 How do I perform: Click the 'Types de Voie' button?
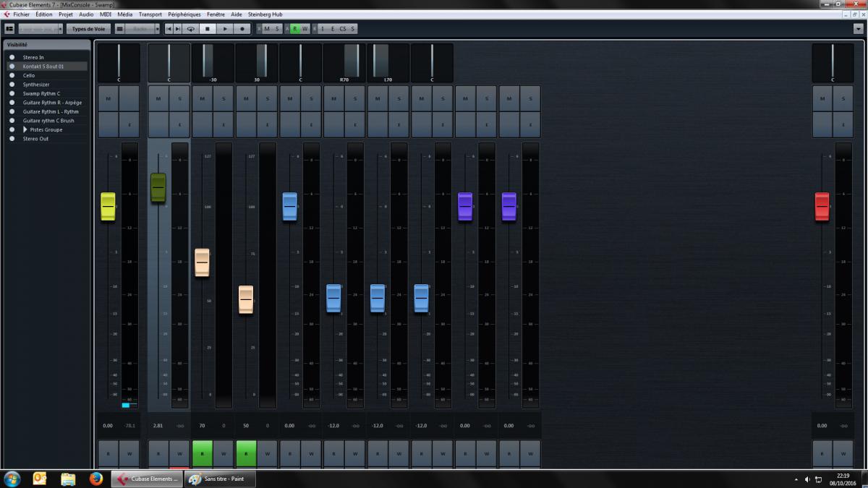pos(89,29)
